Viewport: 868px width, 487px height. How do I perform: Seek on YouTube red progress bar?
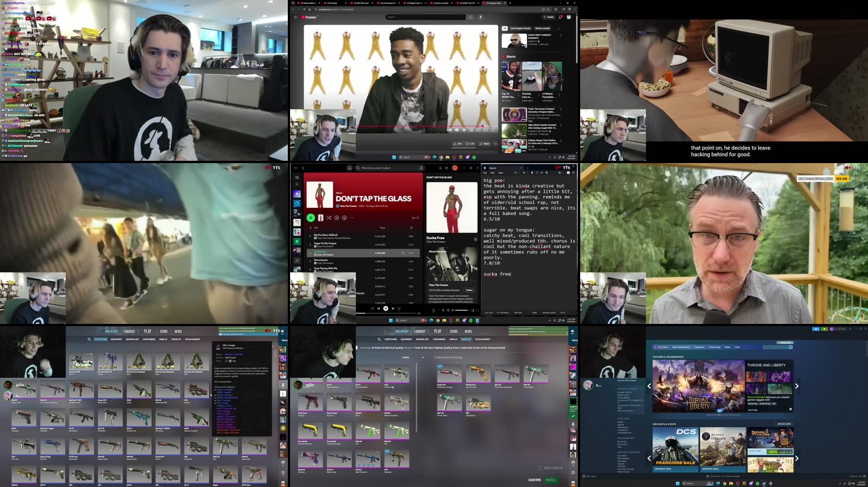click(427, 126)
